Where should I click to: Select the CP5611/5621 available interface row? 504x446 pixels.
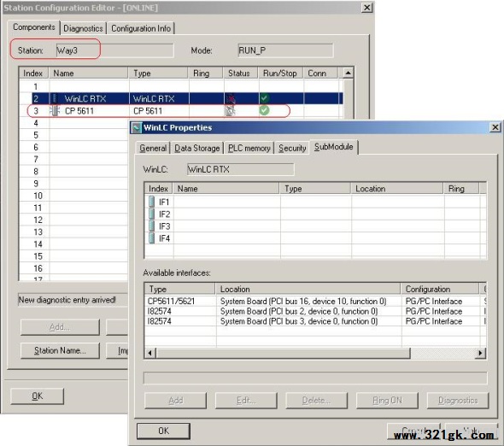click(315, 301)
